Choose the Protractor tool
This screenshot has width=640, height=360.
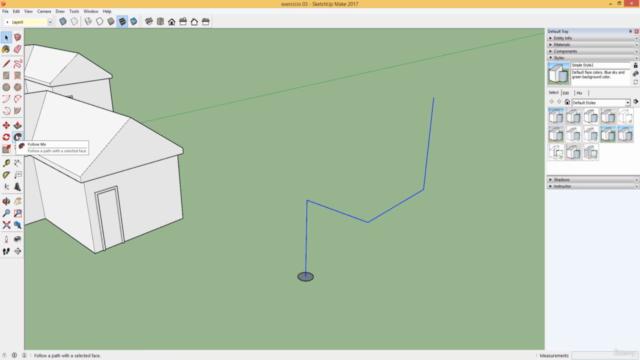point(6,175)
